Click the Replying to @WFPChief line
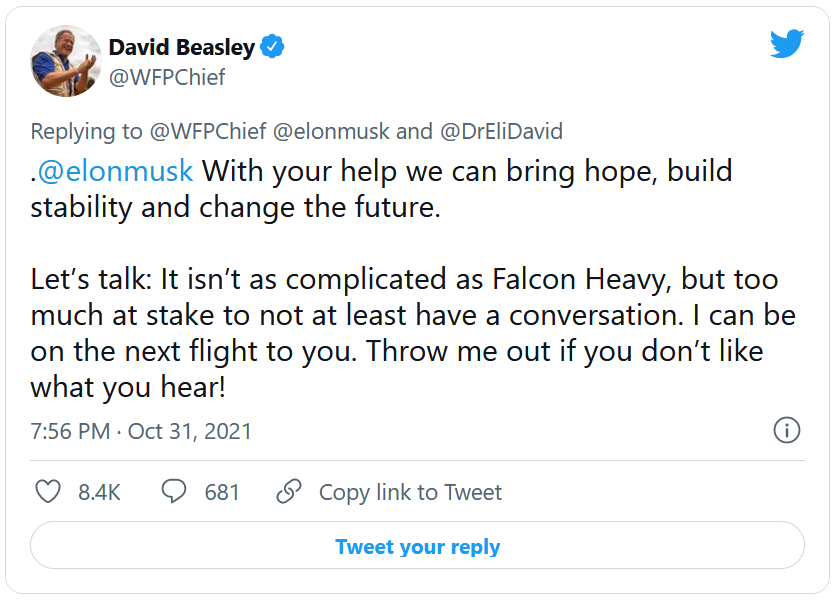The width and height of the screenshot is (836, 600). tap(150, 131)
